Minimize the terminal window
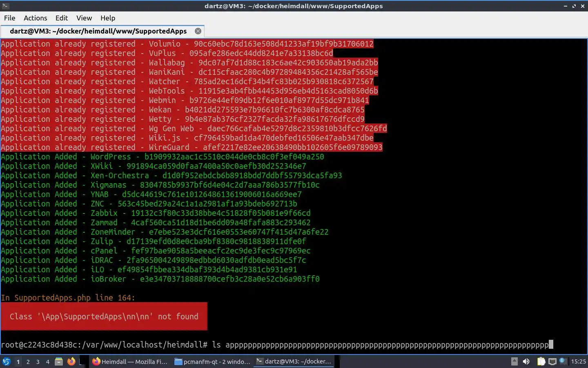This screenshot has width=588, height=368. (566, 6)
